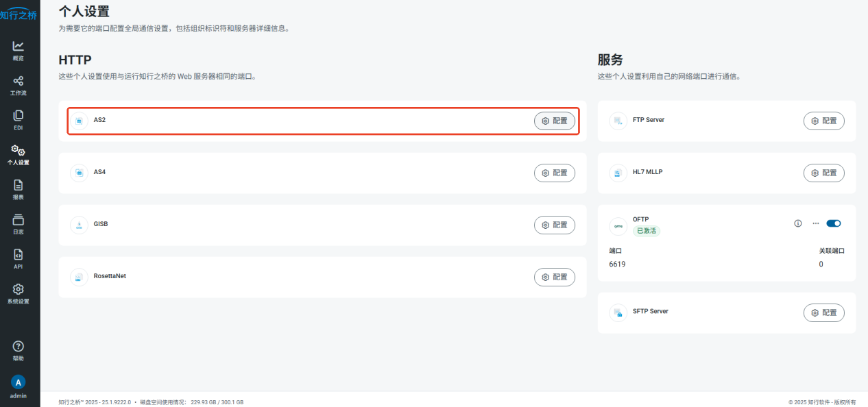Configure the RosettaNet profile

555,277
